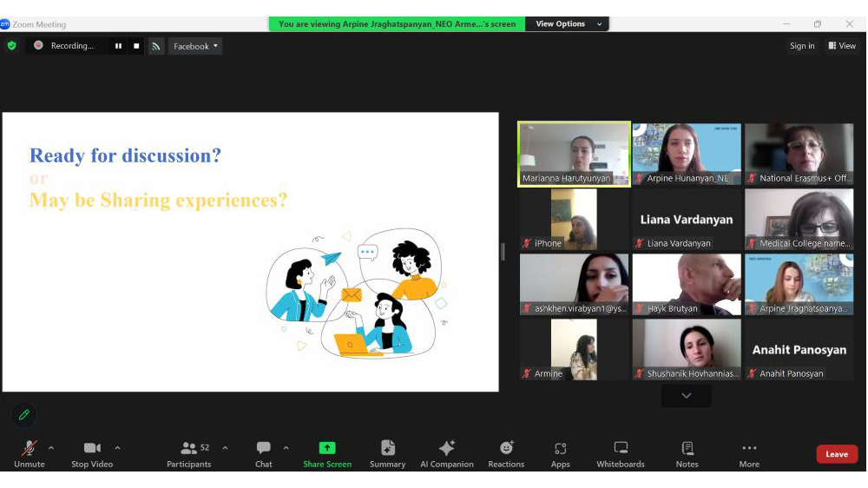Viewport: 868px width, 488px height.
Task: Open the Reactions menu
Action: 506,453
